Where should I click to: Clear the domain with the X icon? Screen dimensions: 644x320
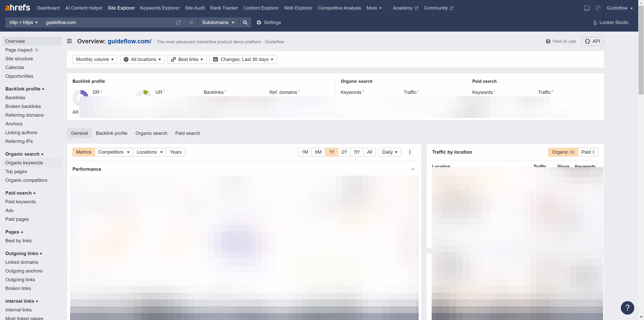click(191, 22)
